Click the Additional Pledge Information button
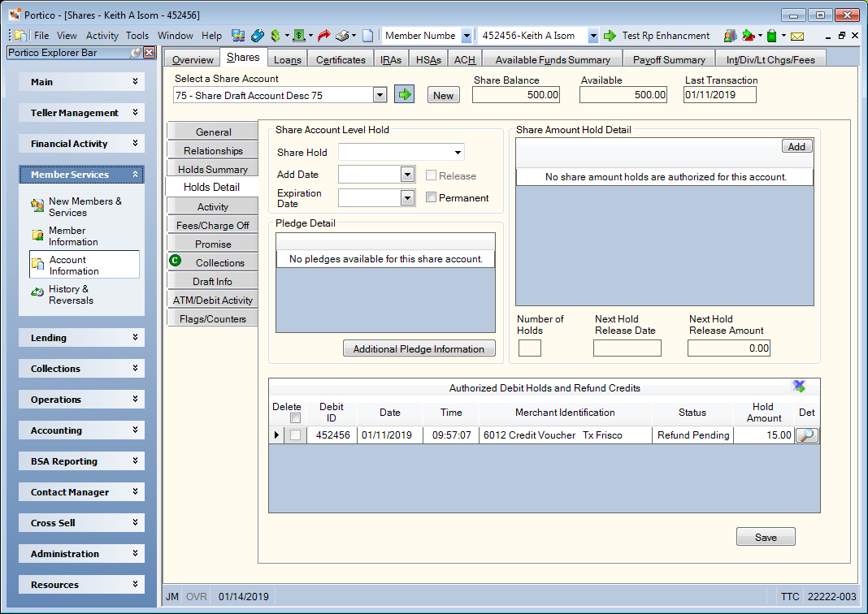Screen dimensions: 868x614 419,348
